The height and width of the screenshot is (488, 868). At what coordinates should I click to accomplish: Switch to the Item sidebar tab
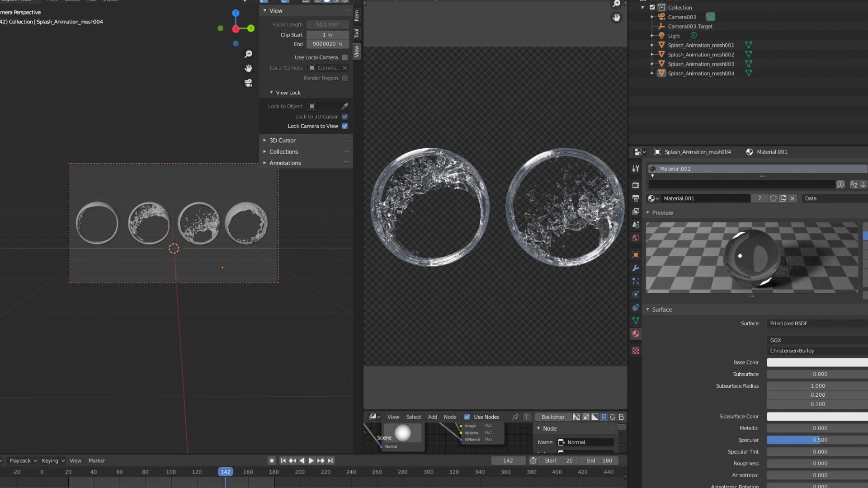[357, 15]
